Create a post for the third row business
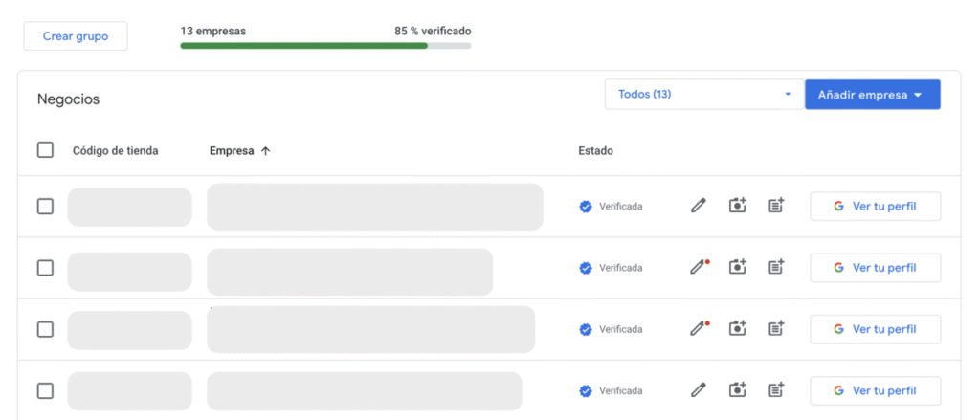The height and width of the screenshot is (420, 980). (x=776, y=327)
